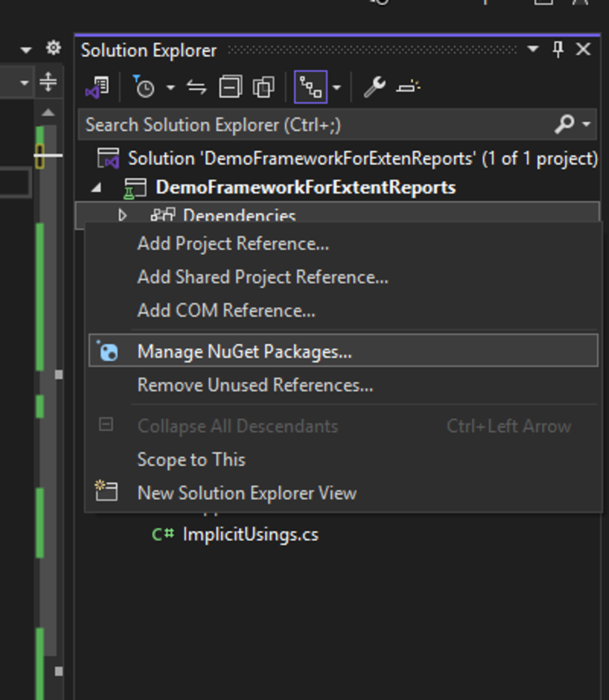The image size is (609, 700).
Task: Click editor scrollbar up arrow
Action: coord(48,113)
